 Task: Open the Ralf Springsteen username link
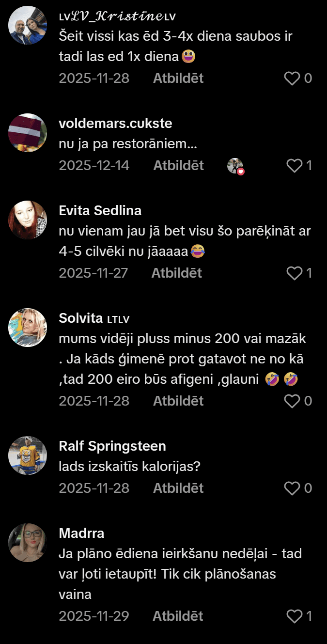pyautogui.click(x=112, y=446)
